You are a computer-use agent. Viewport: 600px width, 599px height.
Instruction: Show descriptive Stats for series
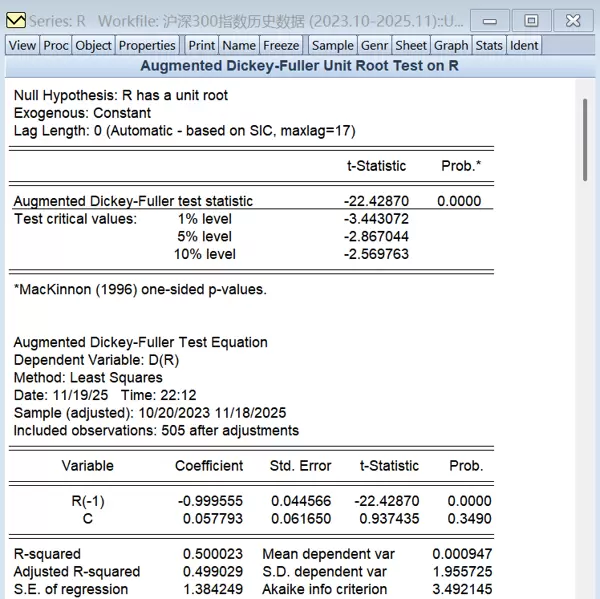pyautogui.click(x=489, y=45)
